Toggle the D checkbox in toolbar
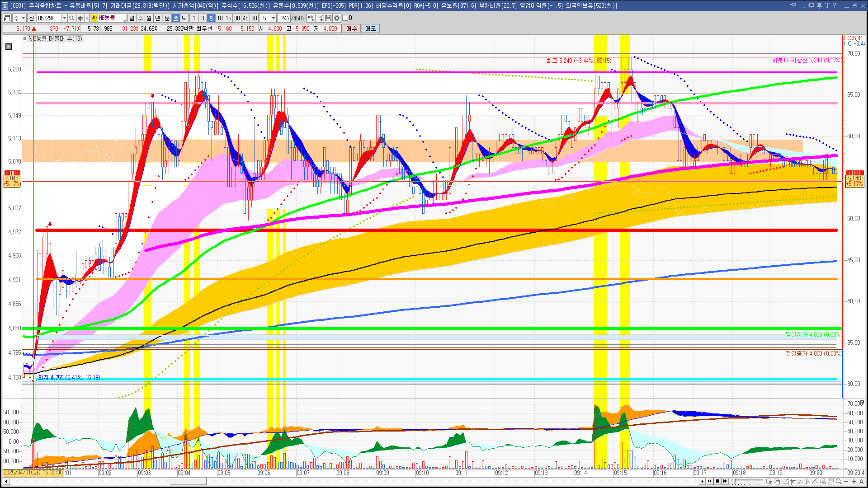868x488 pixels. pyautogui.click(x=345, y=18)
